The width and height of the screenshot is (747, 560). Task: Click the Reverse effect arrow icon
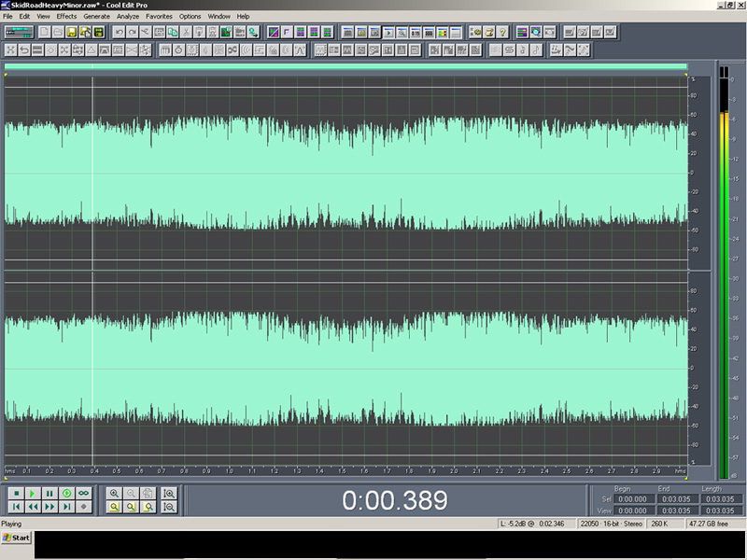[24, 50]
